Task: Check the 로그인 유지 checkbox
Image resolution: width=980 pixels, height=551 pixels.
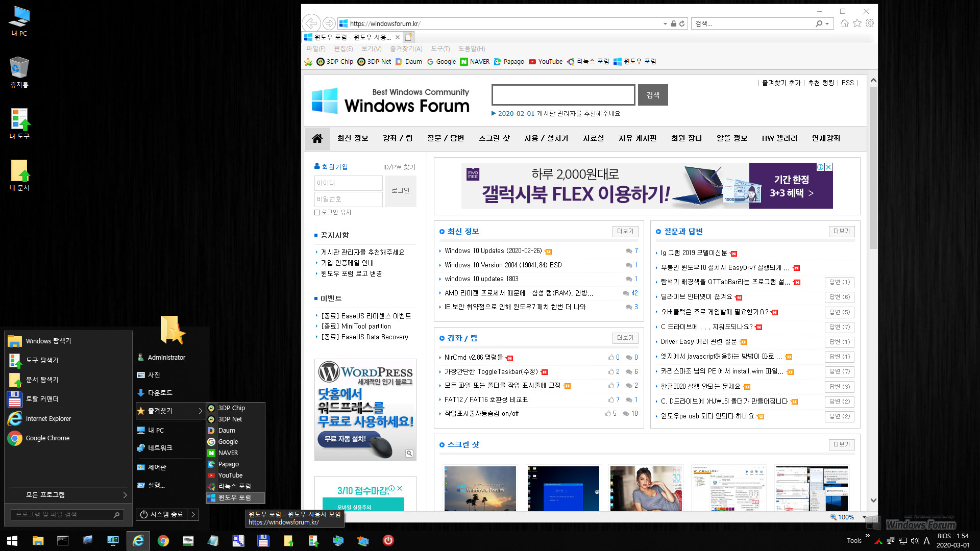Action: tap(317, 213)
